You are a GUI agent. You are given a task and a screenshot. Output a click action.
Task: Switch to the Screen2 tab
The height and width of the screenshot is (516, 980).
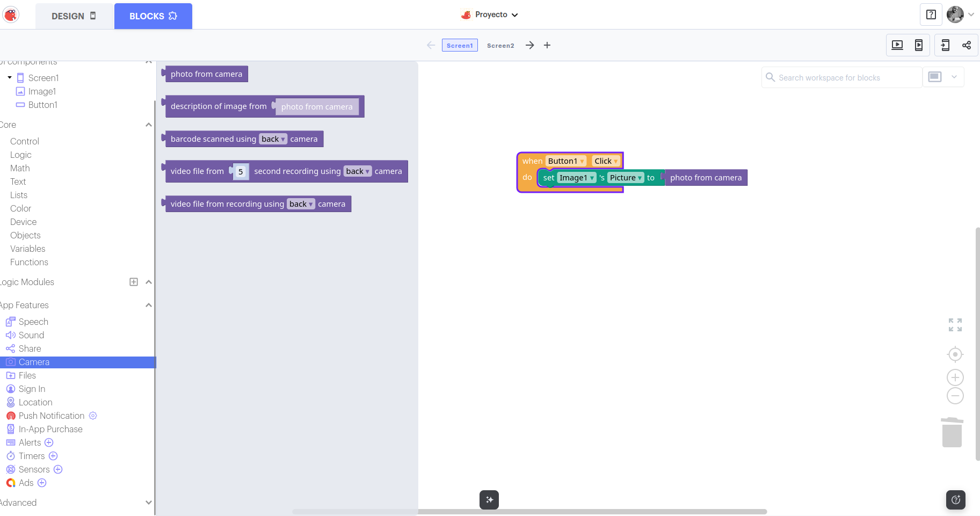click(x=500, y=46)
